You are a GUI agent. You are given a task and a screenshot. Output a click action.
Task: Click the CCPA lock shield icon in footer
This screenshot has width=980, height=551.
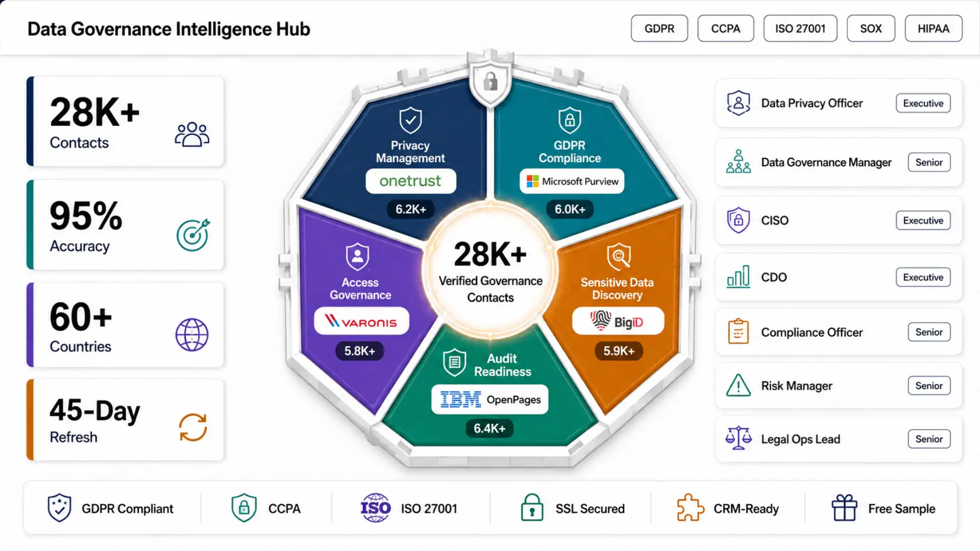(x=244, y=508)
